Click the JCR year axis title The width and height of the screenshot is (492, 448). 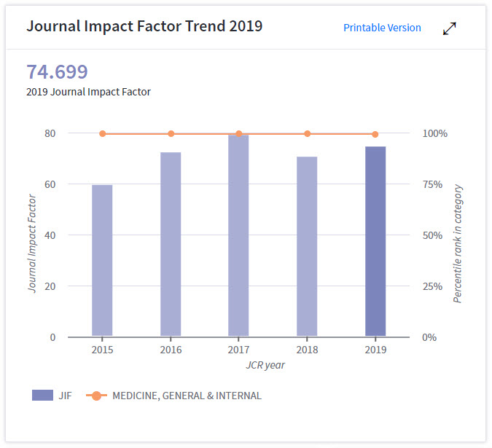pos(265,365)
